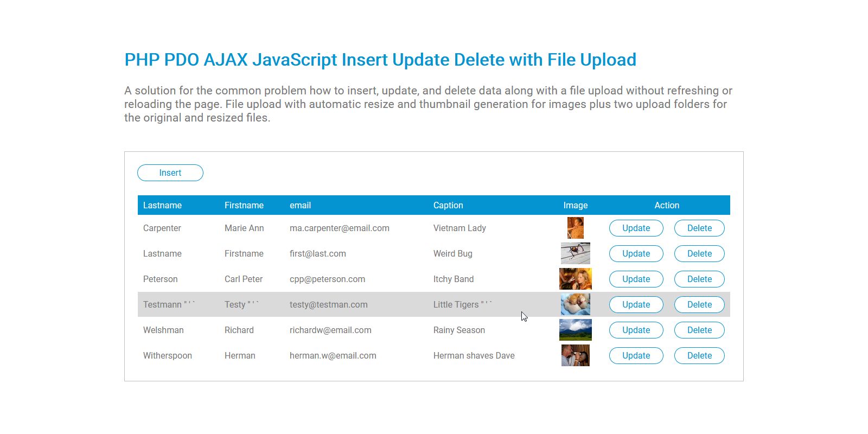Open the Vietnam Lady thumbnail image
The width and height of the screenshot is (868, 434).
(x=576, y=228)
